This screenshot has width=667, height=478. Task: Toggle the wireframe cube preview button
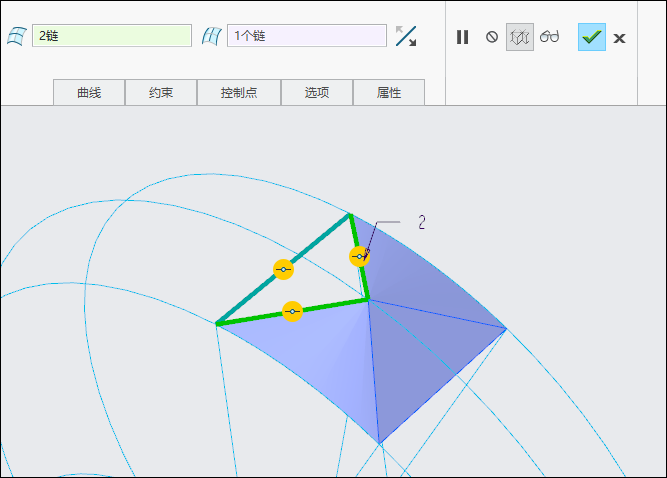click(x=520, y=37)
